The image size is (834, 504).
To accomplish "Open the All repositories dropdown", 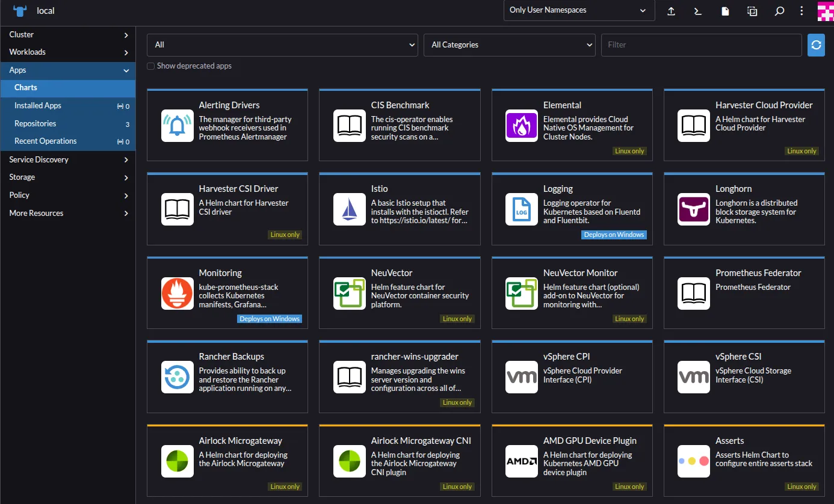I will (282, 45).
